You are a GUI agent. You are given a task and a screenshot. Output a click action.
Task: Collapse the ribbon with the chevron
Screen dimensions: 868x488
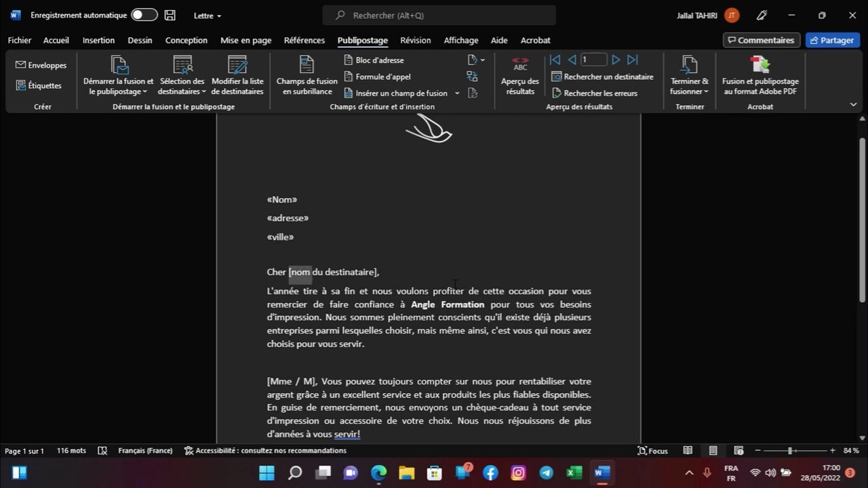tap(853, 104)
